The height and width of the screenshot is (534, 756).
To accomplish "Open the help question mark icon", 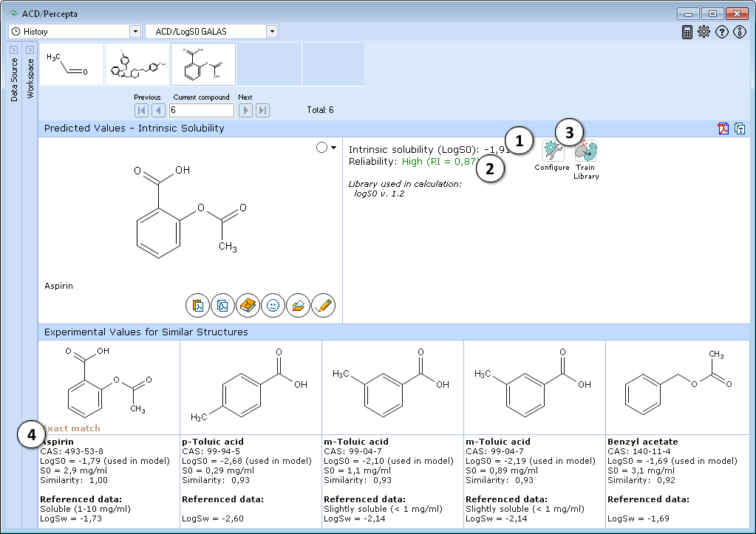I will (722, 32).
